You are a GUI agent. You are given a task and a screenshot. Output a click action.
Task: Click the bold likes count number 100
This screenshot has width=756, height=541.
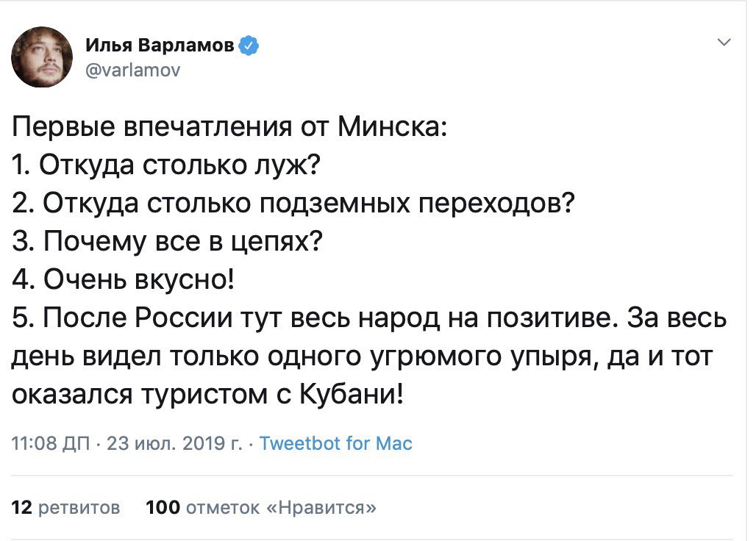pyautogui.click(x=163, y=507)
